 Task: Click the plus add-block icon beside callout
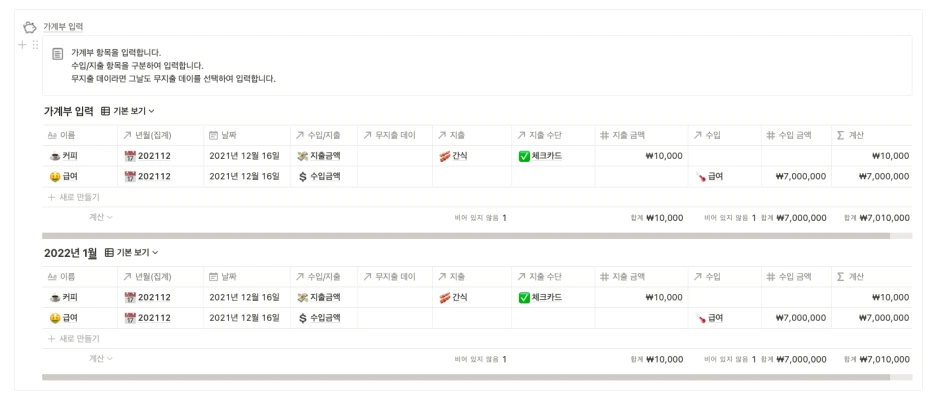[x=22, y=44]
